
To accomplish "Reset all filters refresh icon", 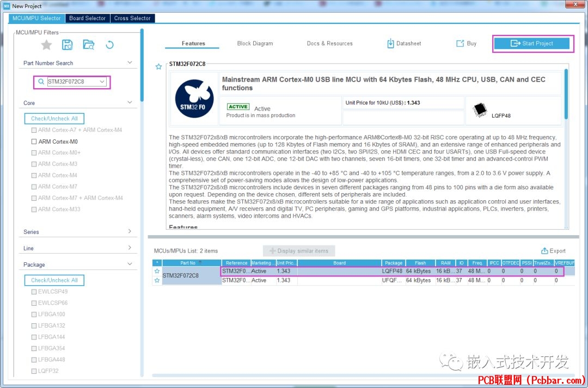I will [x=109, y=45].
